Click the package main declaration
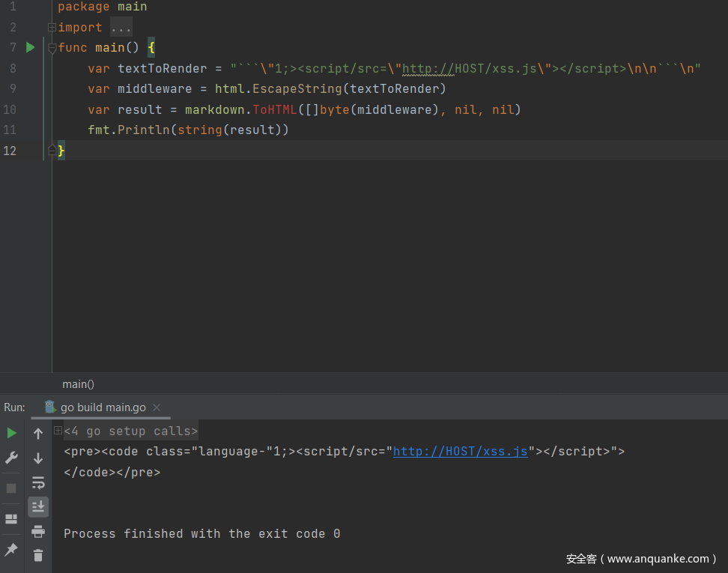Screen dimensions: 728x573 (103, 7)
